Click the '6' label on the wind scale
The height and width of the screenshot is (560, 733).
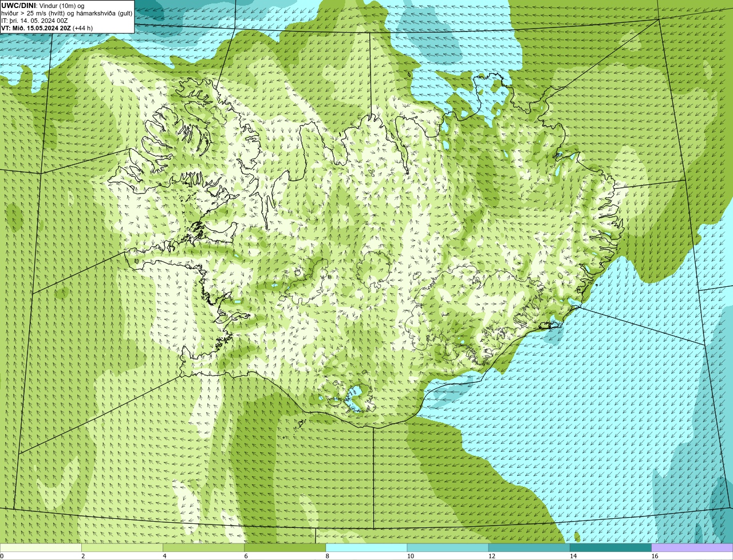pyautogui.click(x=246, y=556)
